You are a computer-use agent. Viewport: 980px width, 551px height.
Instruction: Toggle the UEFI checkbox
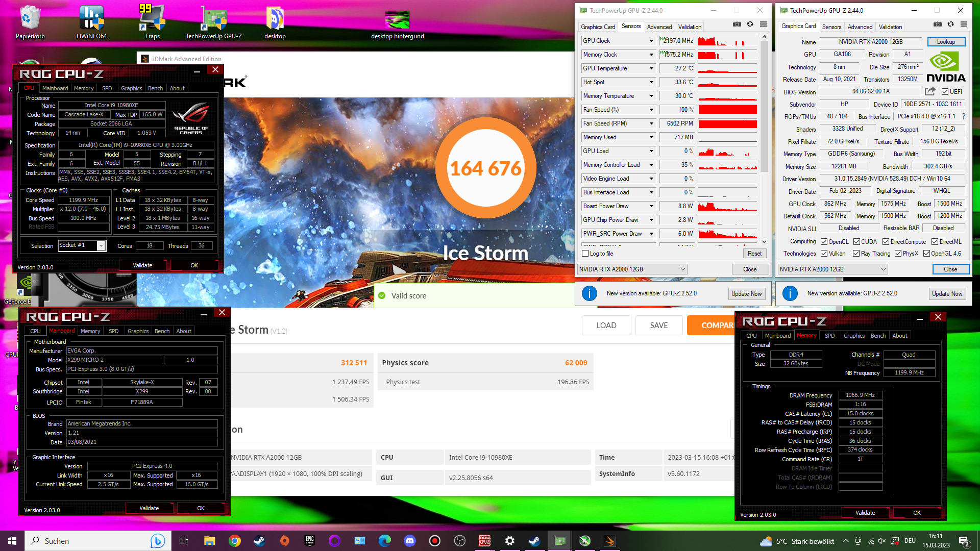[x=945, y=92]
